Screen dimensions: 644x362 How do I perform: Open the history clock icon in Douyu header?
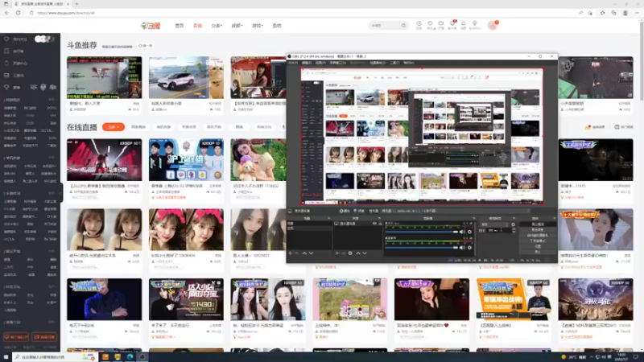[x=419, y=24]
